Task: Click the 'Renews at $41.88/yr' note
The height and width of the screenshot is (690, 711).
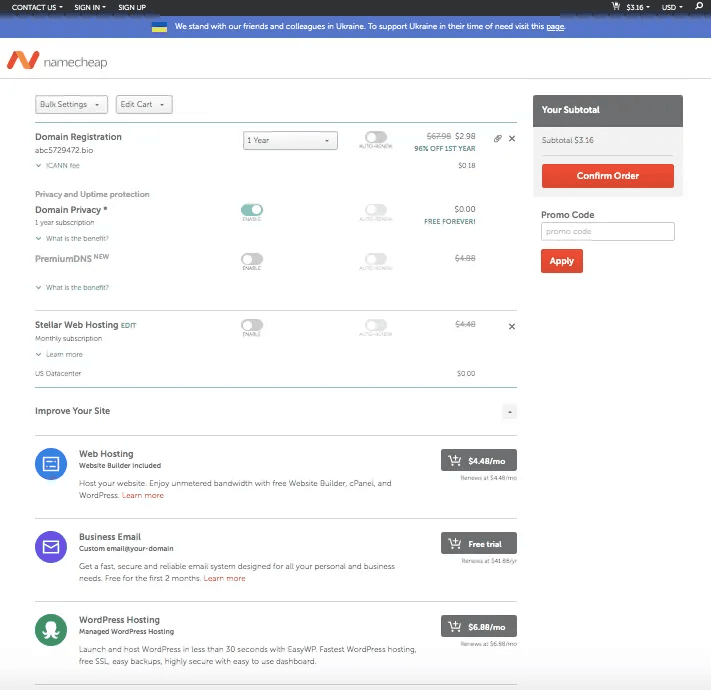Action: (x=489, y=561)
